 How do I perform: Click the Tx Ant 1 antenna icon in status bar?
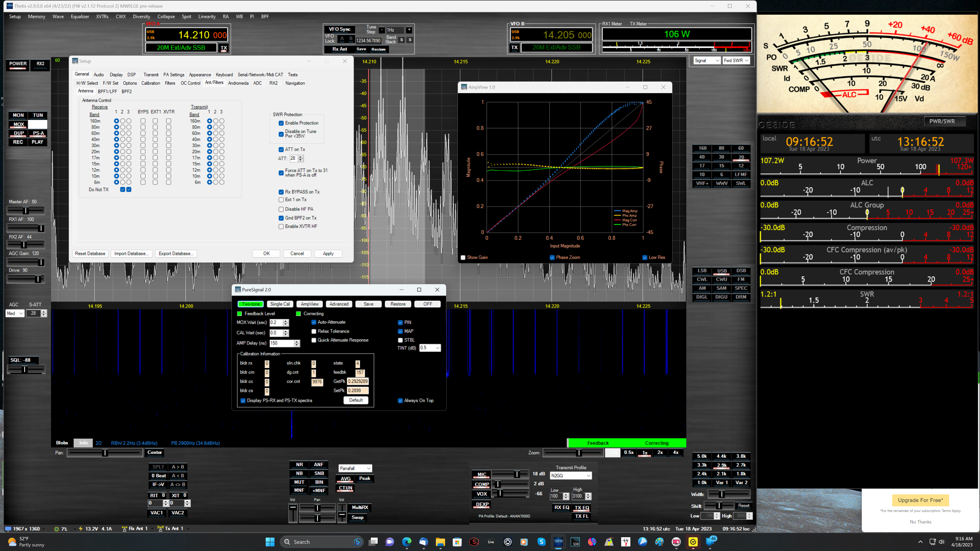pyautogui.click(x=160, y=529)
